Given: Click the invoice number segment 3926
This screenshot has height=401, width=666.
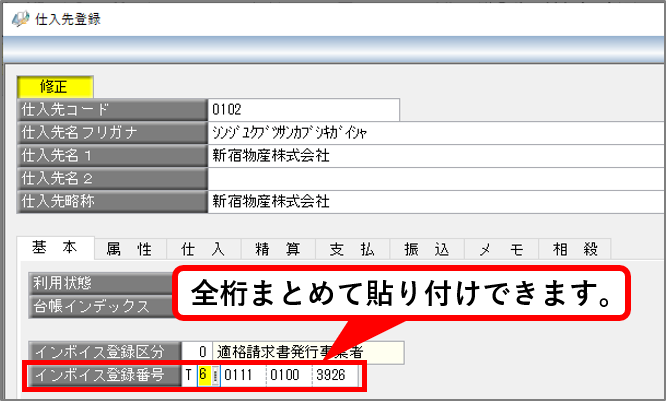Looking at the screenshot, I should tap(335, 376).
